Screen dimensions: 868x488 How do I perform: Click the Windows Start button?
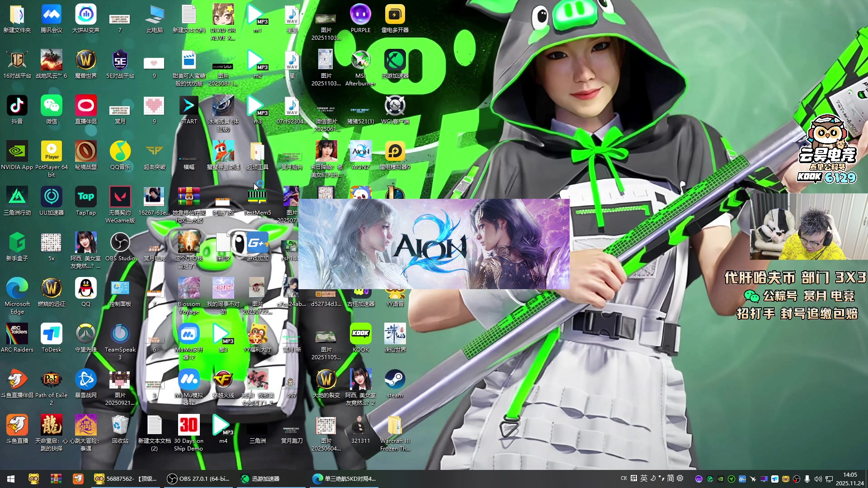pos(11,479)
